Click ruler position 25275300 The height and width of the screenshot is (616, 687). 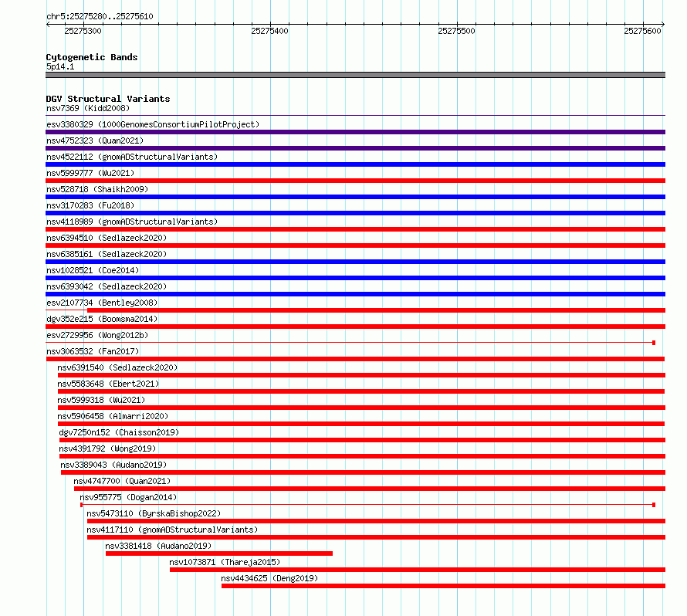click(x=83, y=31)
